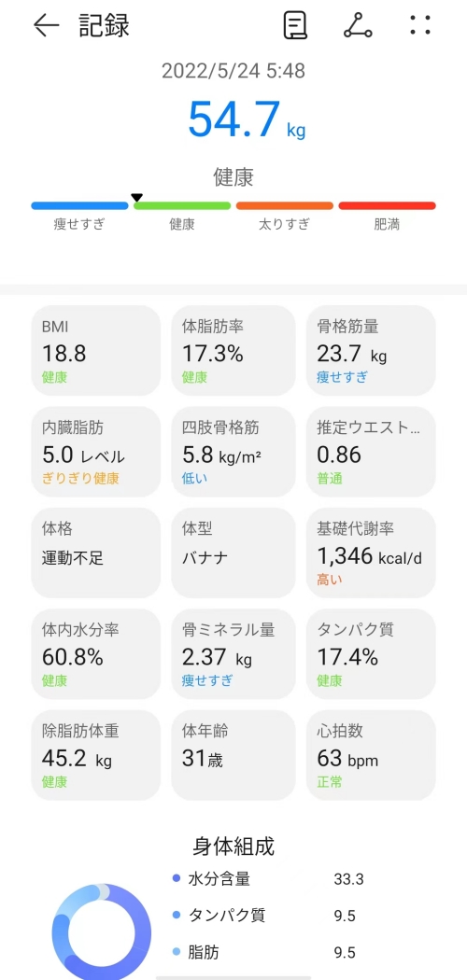The height and width of the screenshot is (980, 467).
Task: Open the four-dot more menu
Action: 420,25
